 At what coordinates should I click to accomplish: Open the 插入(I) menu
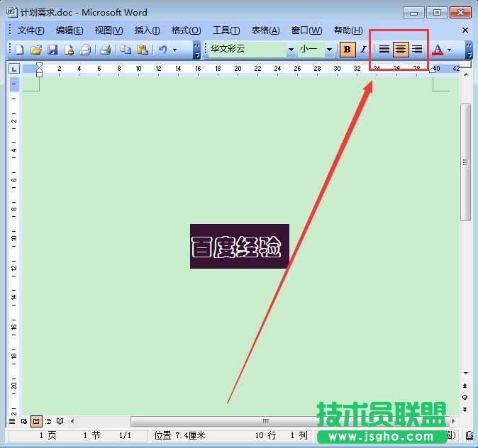147,30
